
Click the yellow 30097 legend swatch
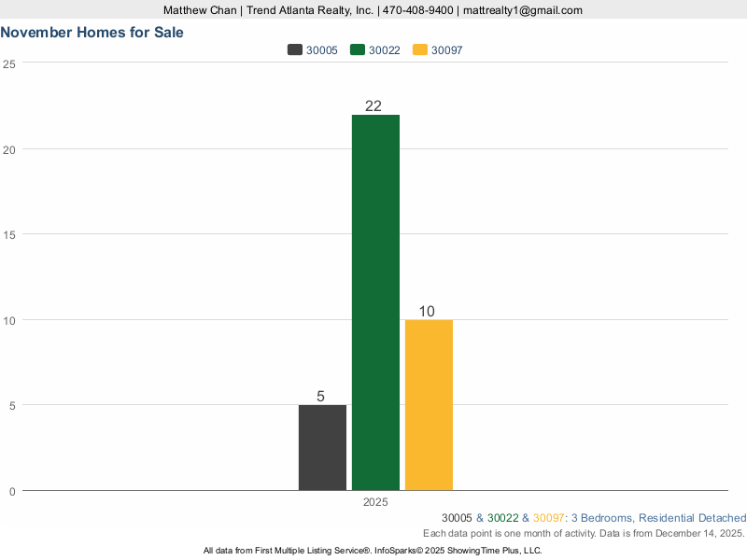(x=420, y=50)
